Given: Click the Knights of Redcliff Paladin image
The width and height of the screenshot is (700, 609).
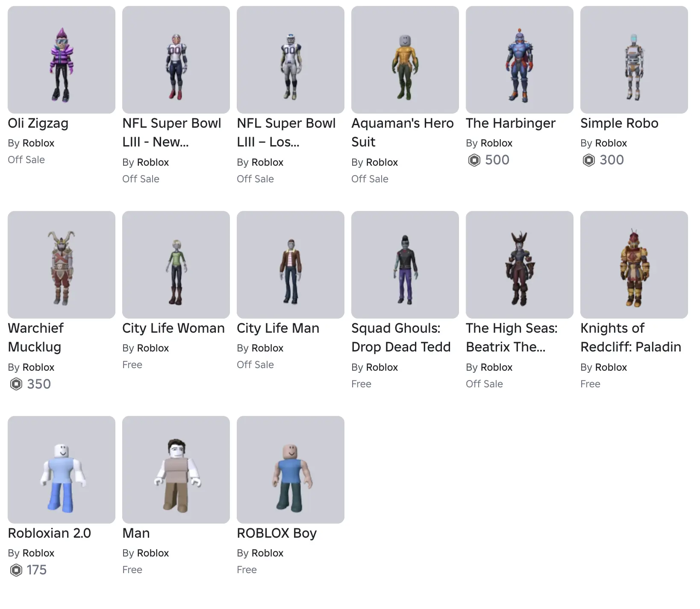Looking at the screenshot, I should point(634,265).
